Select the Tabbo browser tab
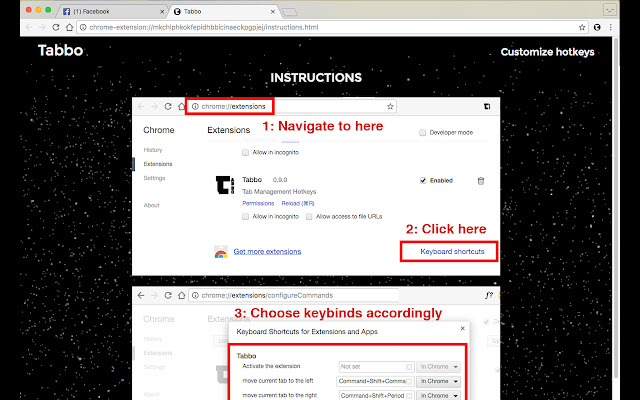The image size is (640, 400). (224, 11)
